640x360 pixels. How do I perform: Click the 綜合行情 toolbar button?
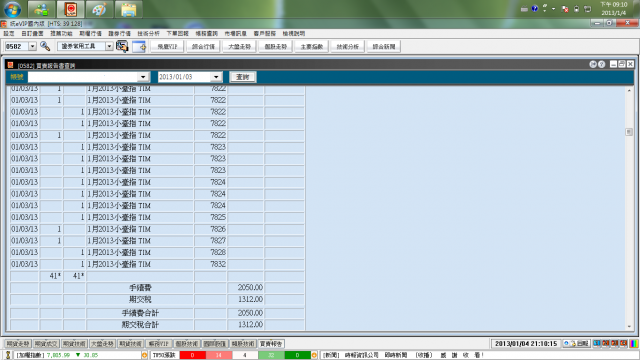click(203, 47)
